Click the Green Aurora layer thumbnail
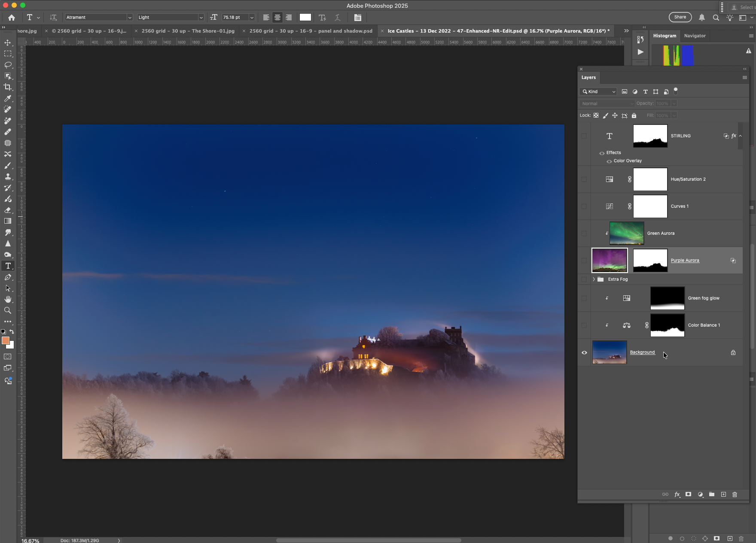Image resolution: width=756 pixels, height=543 pixels. coord(627,234)
